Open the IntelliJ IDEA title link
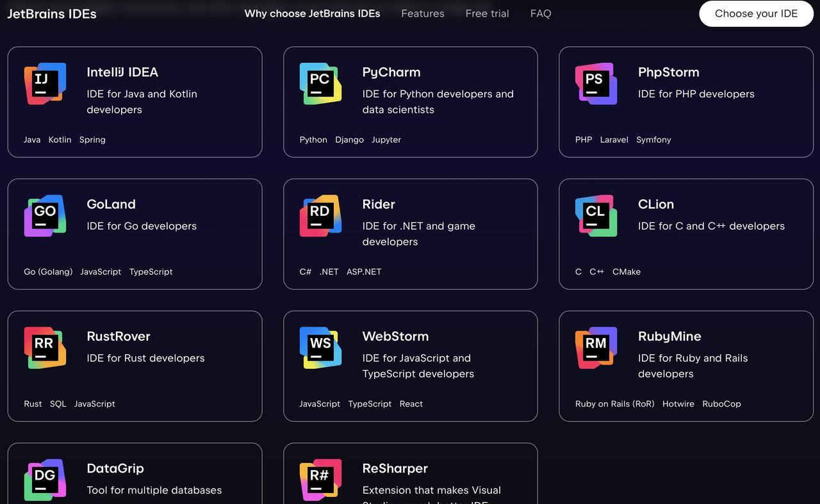This screenshot has width=820, height=504. point(122,72)
